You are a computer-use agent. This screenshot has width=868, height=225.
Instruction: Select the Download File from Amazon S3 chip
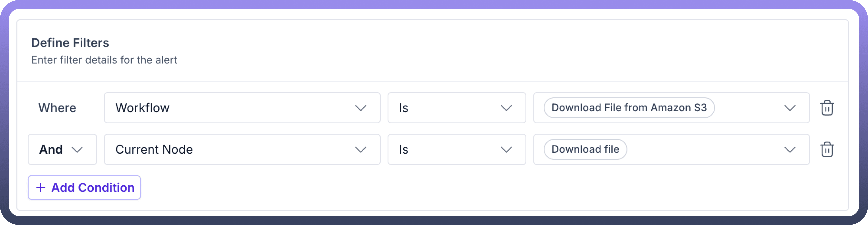point(629,108)
